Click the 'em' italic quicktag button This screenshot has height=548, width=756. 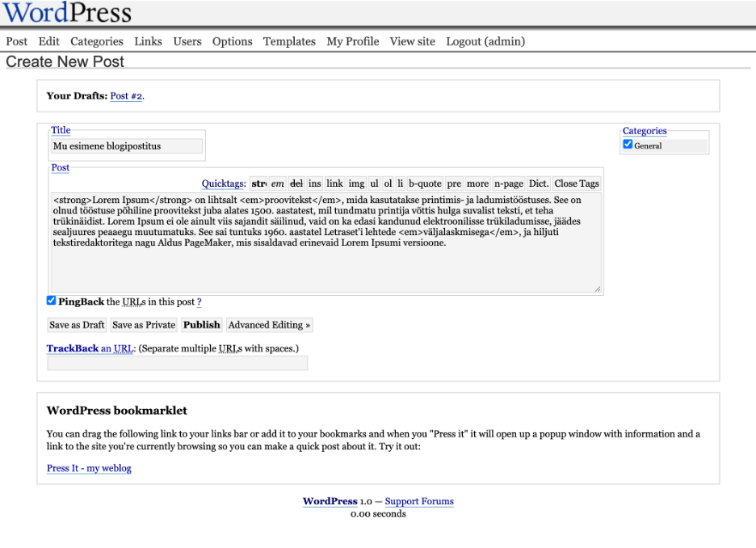[x=278, y=183]
